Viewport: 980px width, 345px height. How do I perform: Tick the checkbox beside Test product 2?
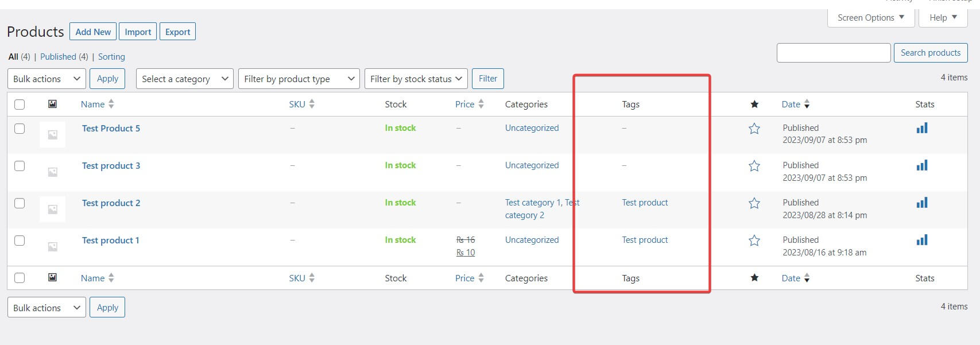20,203
